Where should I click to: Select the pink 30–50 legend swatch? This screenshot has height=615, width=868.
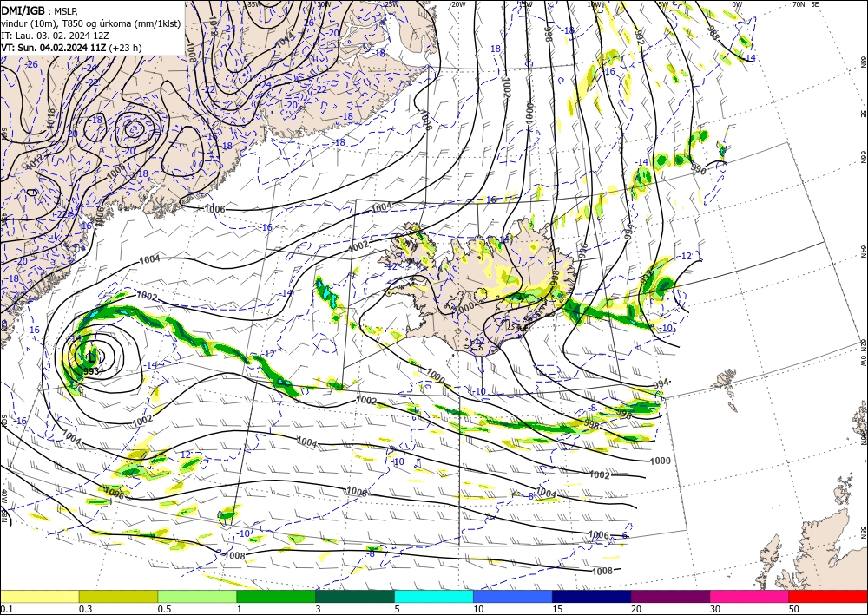750,596
